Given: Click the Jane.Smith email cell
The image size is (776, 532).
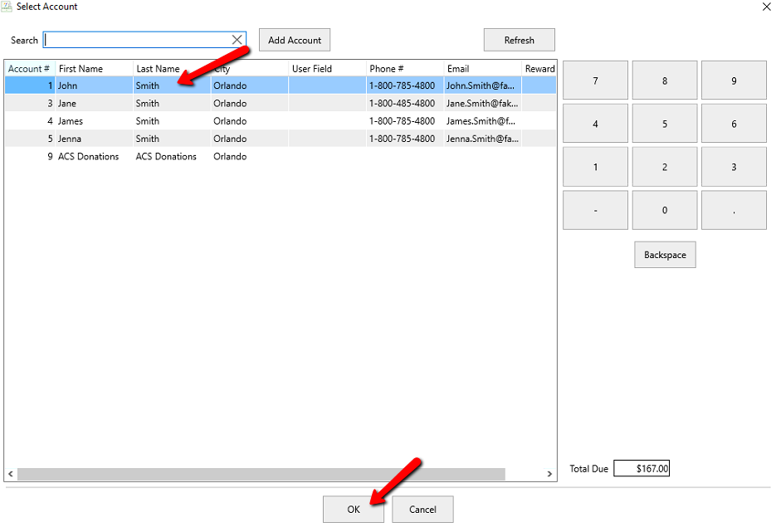Looking at the screenshot, I should click(482, 103).
